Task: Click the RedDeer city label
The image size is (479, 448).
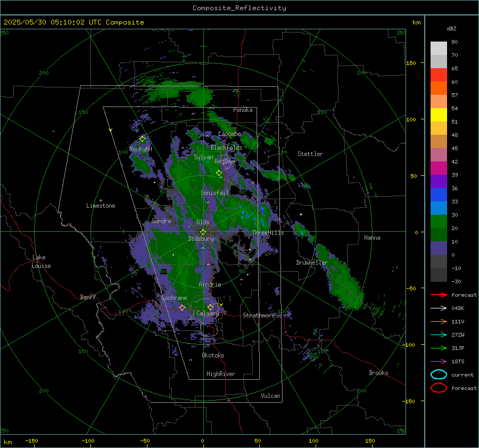Action: click(x=226, y=161)
